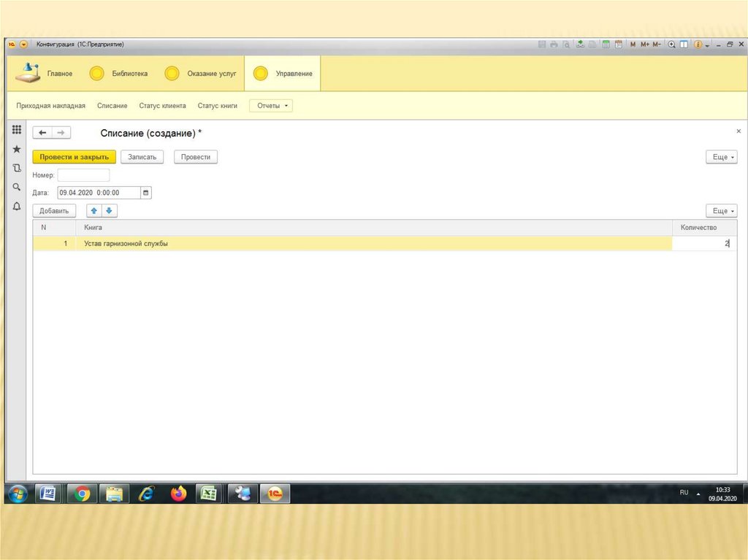This screenshot has width=748, height=560.
Task: Toggle the panel layout icon in title bar
Action: click(684, 45)
